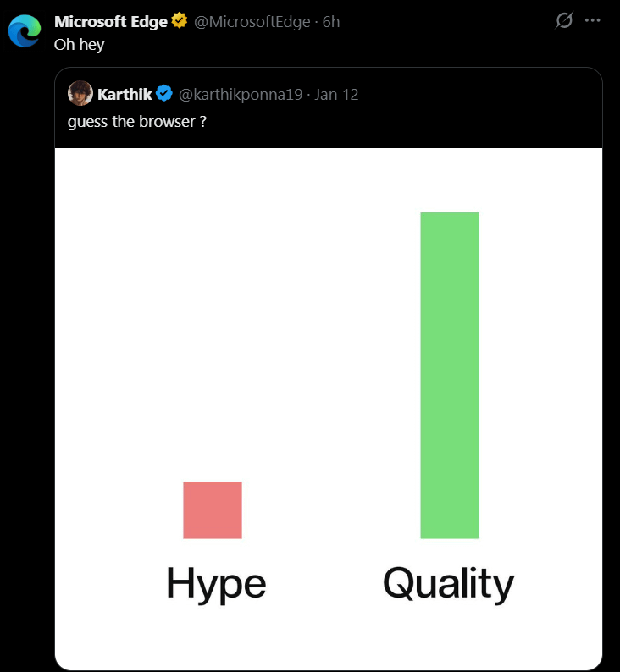Click the @MicrosoftEdge handle
The height and width of the screenshot is (672, 620).
point(252,22)
